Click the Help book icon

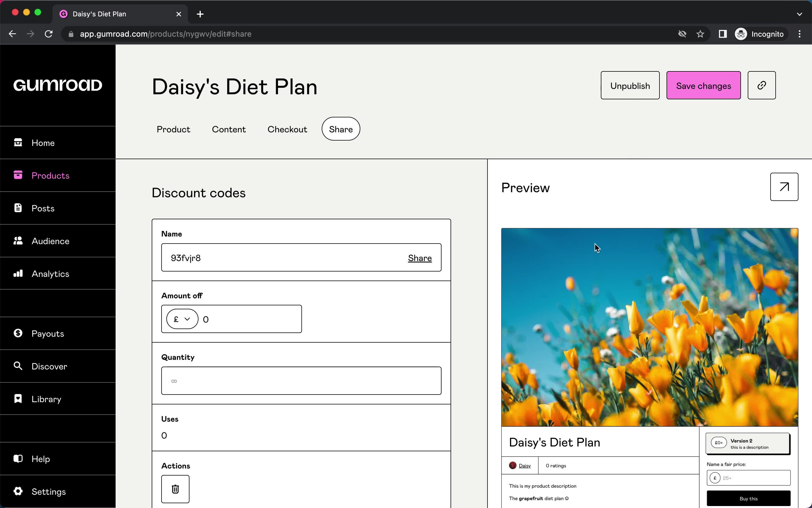pyautogui.click(x=18, y=459)
